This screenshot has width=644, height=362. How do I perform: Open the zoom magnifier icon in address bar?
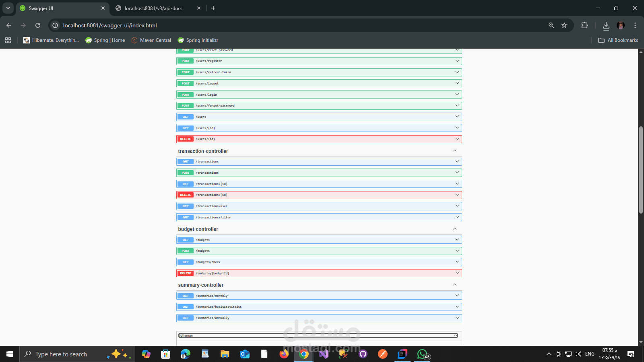(551, 25)
